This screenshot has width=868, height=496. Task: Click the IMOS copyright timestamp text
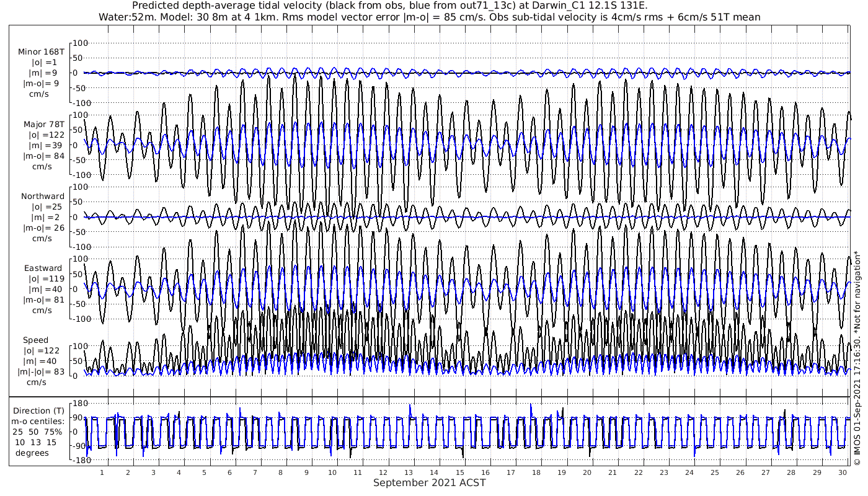pos(857,358)
